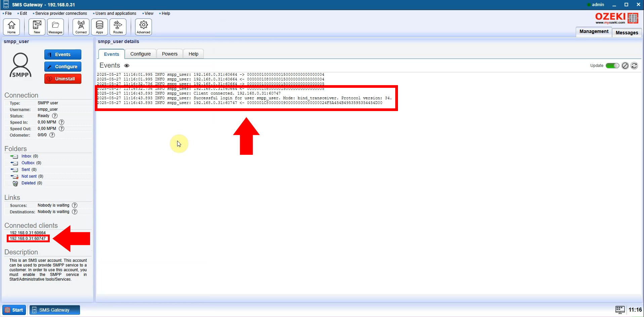644x317 pixels.
Task: Open the Home toolbar icon
Action: coord(11,27)
